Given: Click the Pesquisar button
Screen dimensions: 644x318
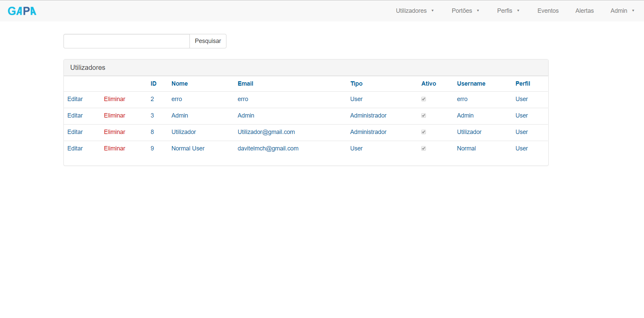Looking at the screenshot, I should point(208,41).
